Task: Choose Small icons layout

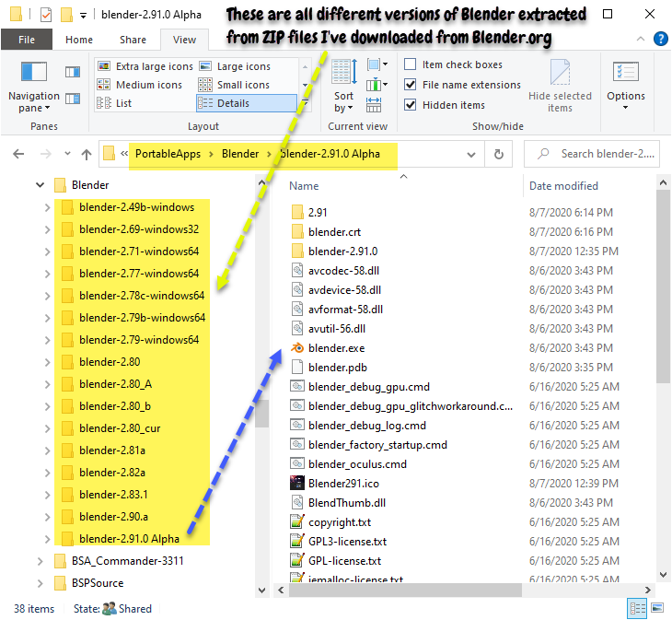Action: pyautogui.click(x=235, y=85)
